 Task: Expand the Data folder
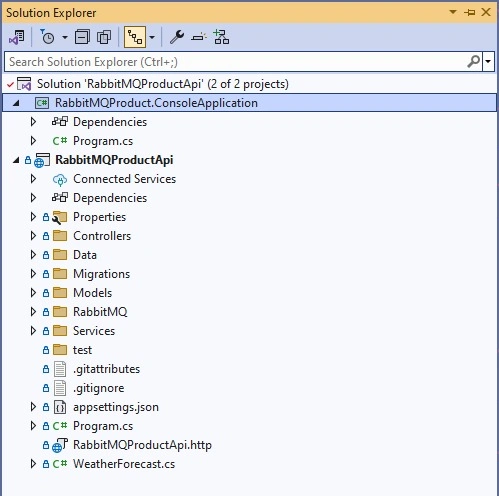point(33,255)
